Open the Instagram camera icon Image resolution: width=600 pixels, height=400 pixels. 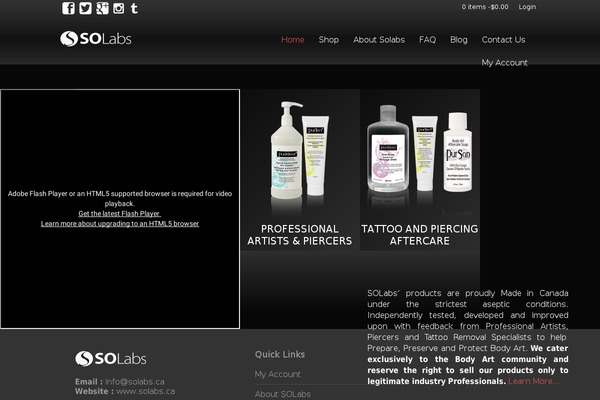(119, 8)
